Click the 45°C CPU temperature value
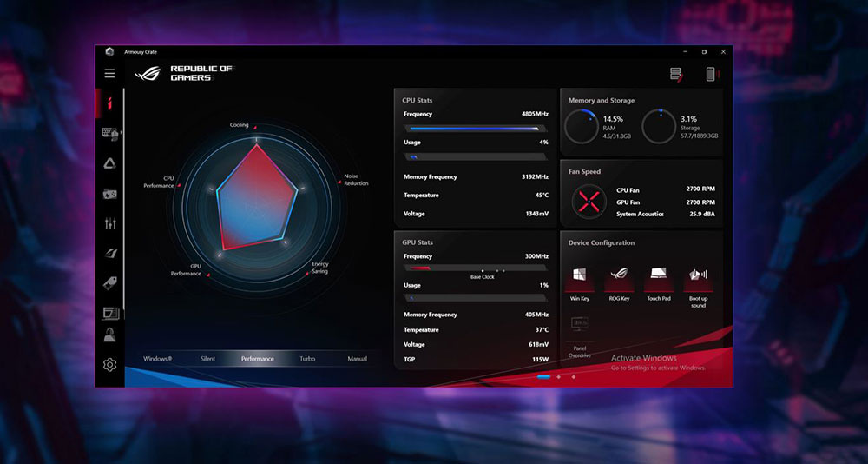Image resolution: width=868 pixels, height=464 pixels. click(x=542, y=196)
